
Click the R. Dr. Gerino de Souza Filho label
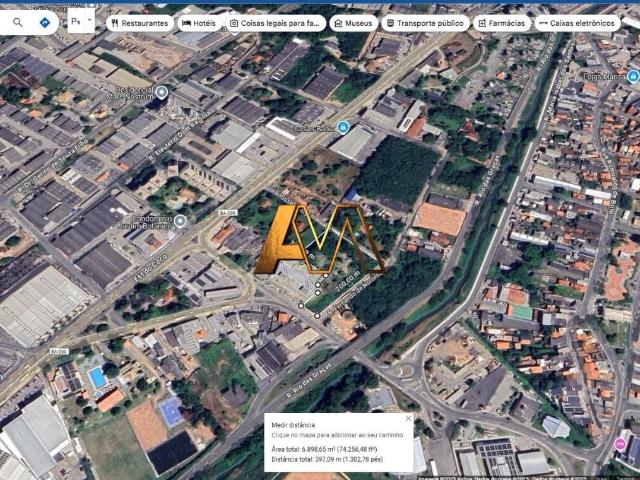tap(53, 164)
